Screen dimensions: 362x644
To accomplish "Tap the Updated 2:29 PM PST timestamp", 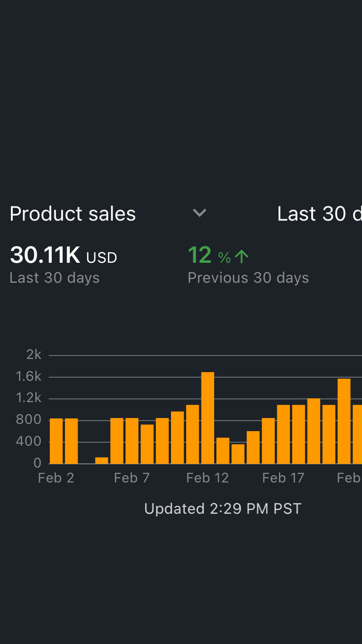I will [x=223, y=509].
